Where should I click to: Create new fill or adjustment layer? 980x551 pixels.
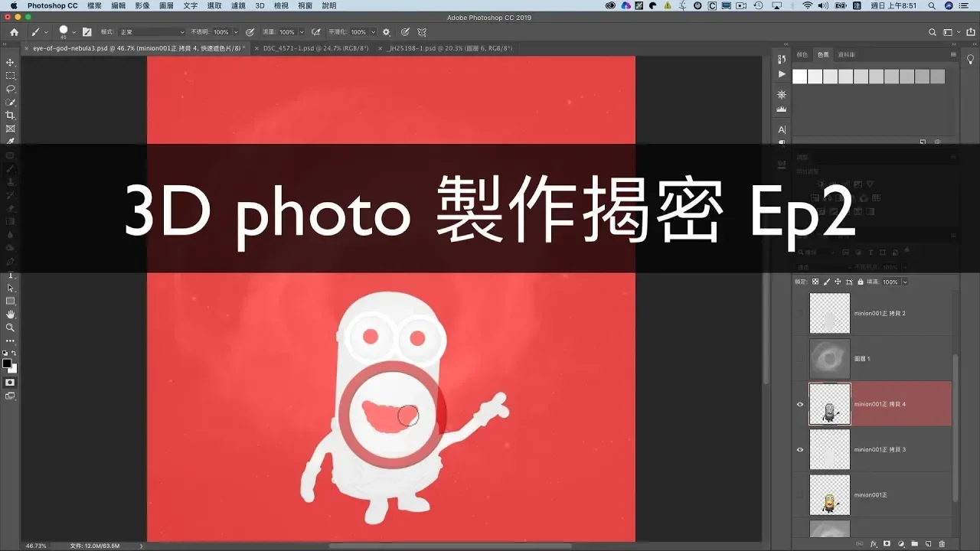pyautogui.click(x=900, y=543)
